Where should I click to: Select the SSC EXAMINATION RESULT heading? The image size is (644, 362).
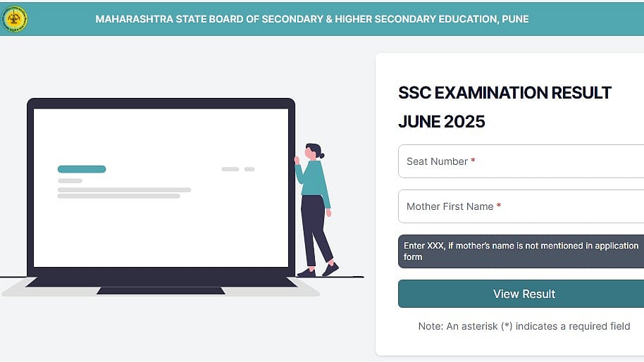pyautogui.click(x=504, y=92)
